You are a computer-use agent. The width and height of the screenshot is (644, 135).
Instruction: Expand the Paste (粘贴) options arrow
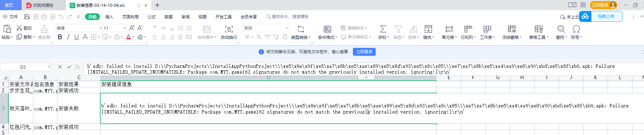[x=12, y=37]
